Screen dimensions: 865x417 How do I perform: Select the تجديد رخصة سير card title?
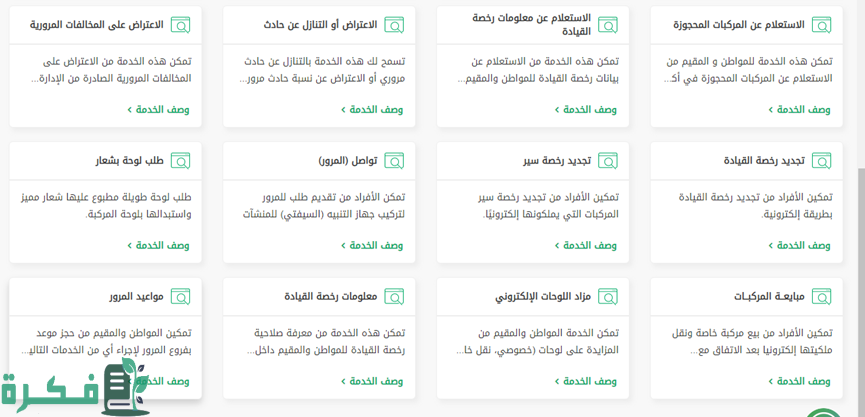pyautogui.click(x=557, y=161)
